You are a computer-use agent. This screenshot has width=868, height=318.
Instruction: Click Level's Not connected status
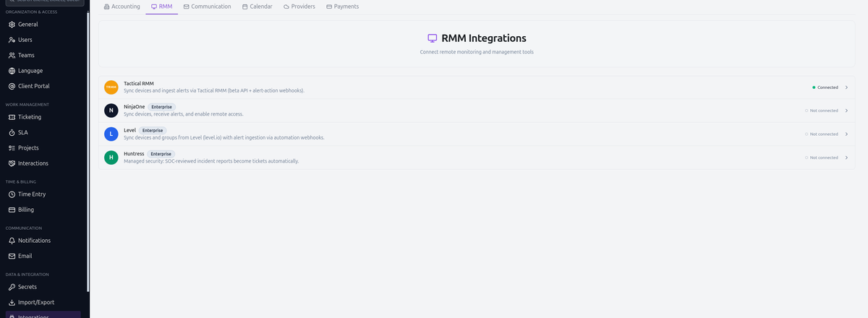tap(822, 134)
